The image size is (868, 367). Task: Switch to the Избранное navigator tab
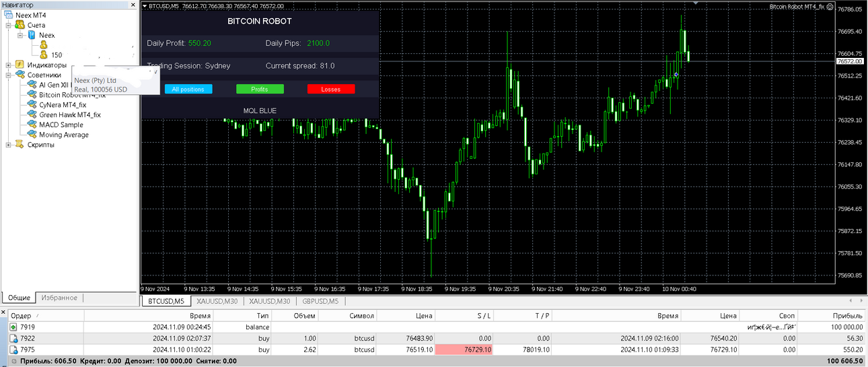(59, 298)
